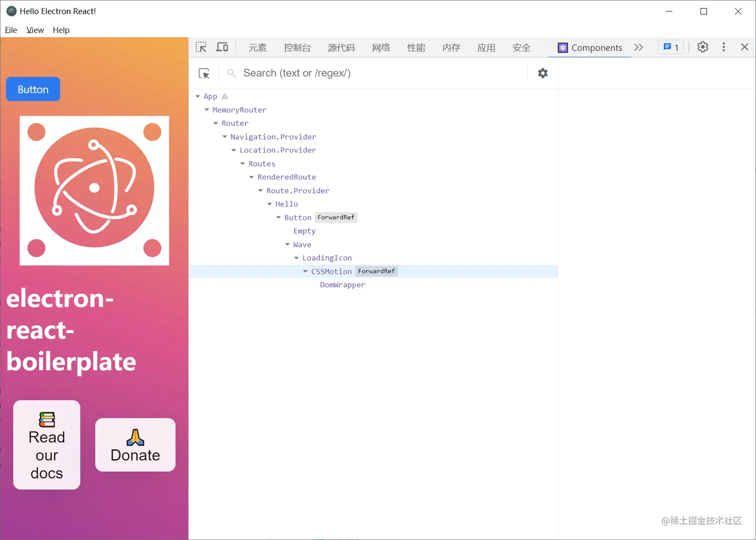Image resolution: width=756 pixels, height=540 pixels.
Task: Select the Components tab
Action: [590, 48]
